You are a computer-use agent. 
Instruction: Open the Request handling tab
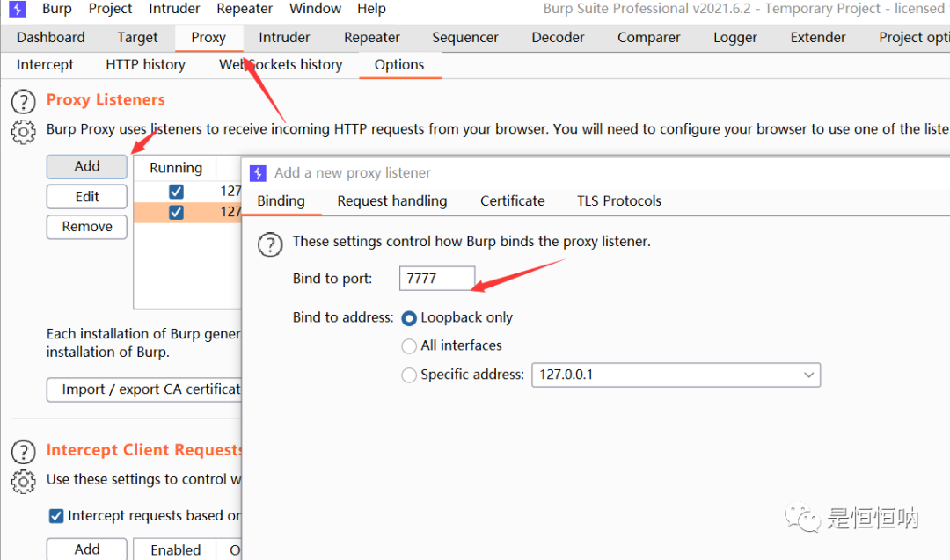point(392,201)
